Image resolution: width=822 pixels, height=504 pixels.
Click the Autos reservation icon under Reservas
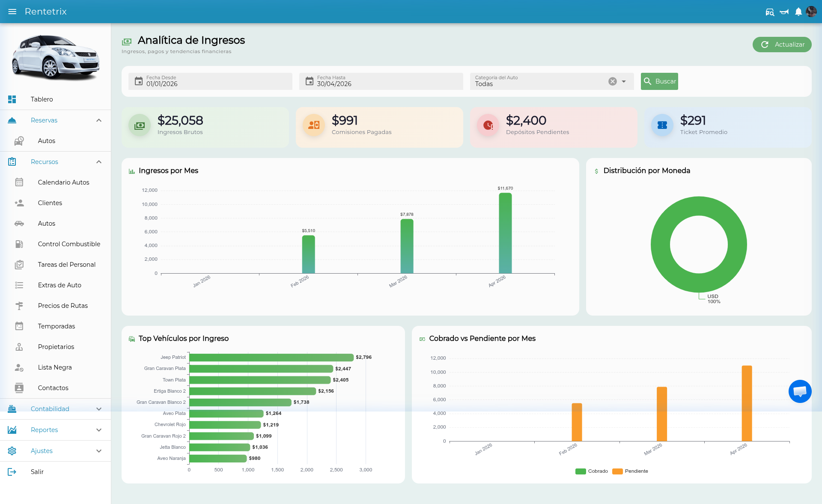point(19,141)
